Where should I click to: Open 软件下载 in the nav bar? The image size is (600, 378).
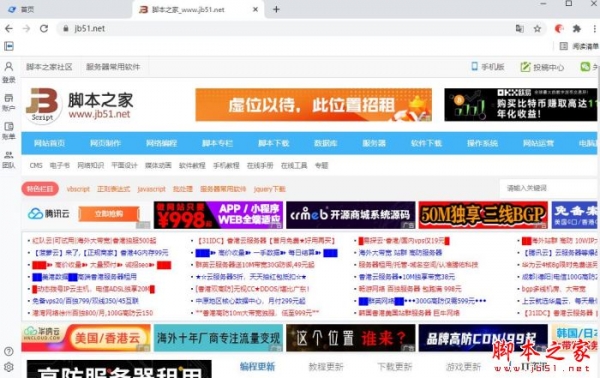click(426, 143)
